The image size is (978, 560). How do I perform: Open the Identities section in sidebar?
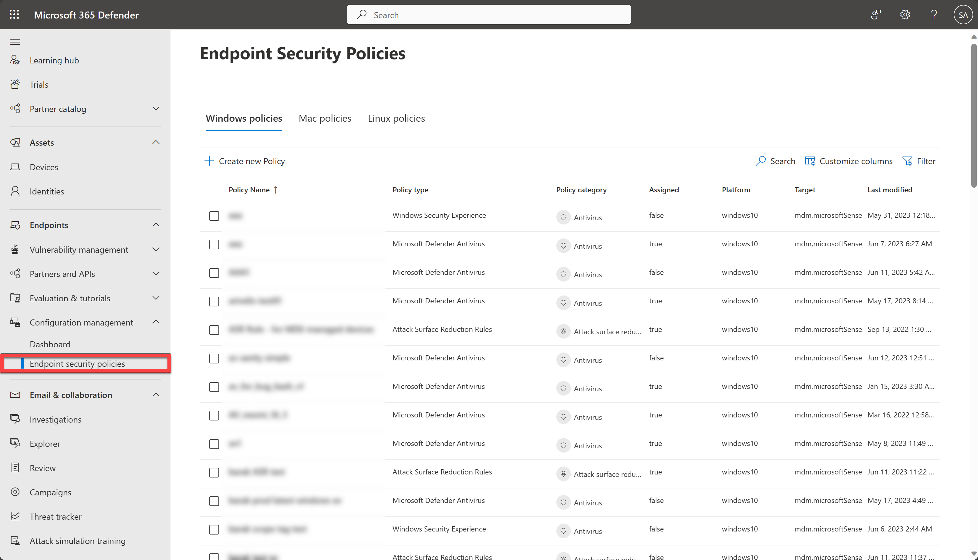(x=46, y=191)
